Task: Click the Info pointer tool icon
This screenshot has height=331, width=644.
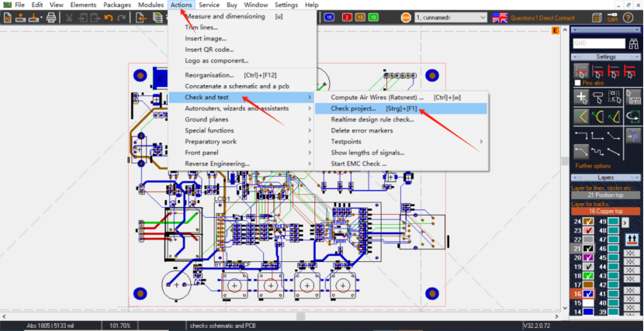Action: (x=633, y=97)
